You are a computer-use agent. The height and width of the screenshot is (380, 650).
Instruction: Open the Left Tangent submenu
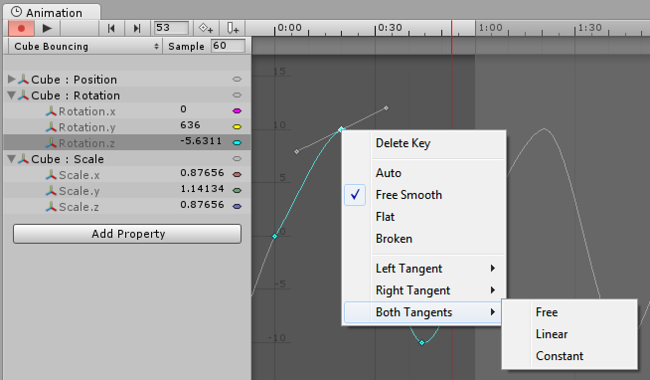click(424, 269)
